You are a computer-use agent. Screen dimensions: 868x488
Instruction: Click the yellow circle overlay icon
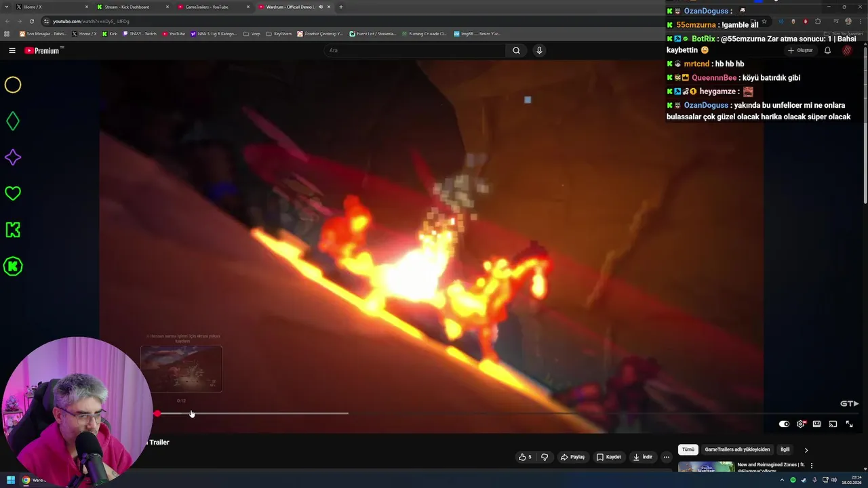(13, 85)
